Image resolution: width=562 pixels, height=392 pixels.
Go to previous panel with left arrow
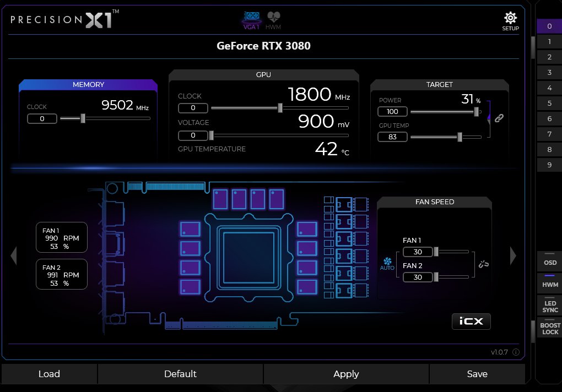14,255
